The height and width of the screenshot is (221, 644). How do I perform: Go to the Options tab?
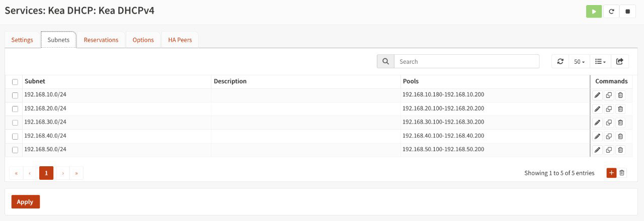tap(143, 40)
